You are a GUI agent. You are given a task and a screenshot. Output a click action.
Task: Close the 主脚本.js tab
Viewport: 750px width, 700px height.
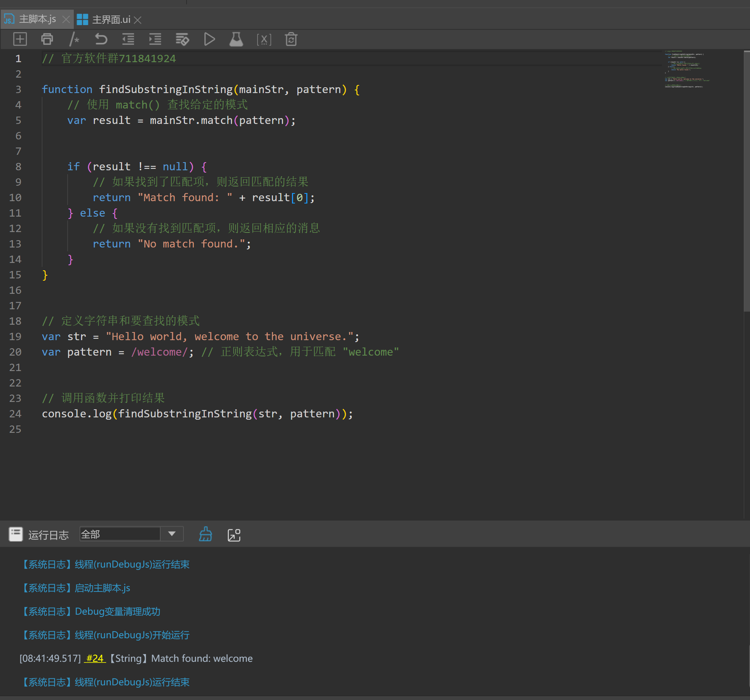click(66, 19)
